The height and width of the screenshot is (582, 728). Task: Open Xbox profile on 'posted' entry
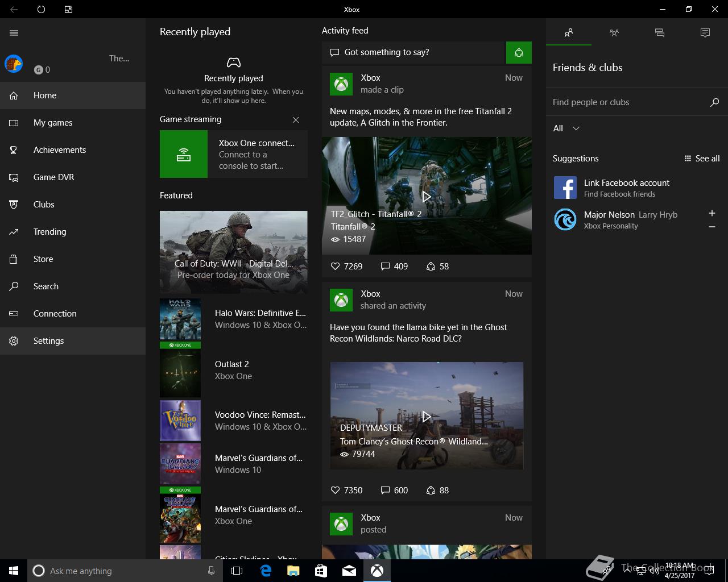pyautogui.click(x=341, y=524)
